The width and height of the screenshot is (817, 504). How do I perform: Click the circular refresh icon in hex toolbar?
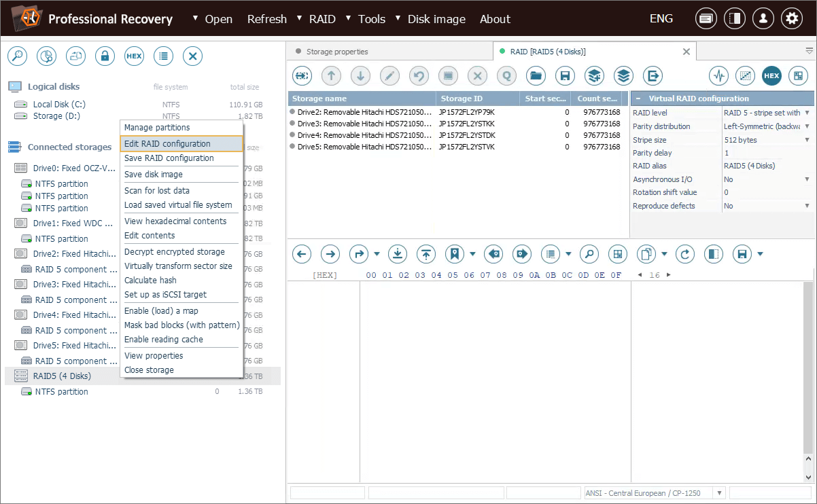(685, 254)
